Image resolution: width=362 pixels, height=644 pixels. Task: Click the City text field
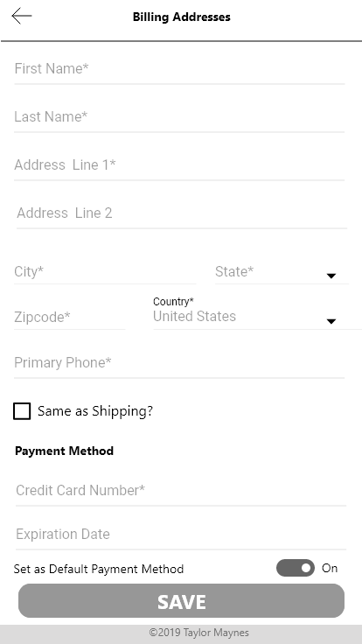(x=105, y=271)
